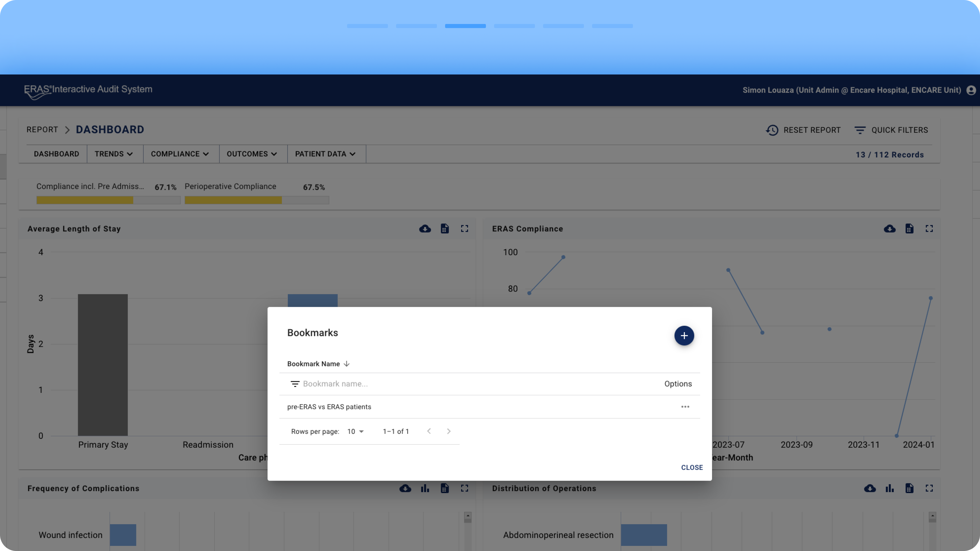Expand the Compliance dropdown menu
Image resolution: width=980 pixels, height=551 pixels.
point(180,154)
